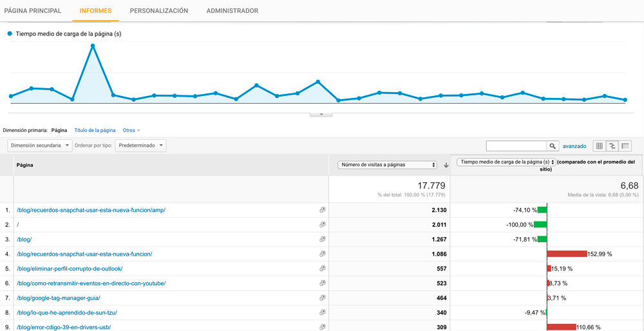Open the Página Principal tab
Image resolution: width=644 pixels, height=331 pixels.
tap(33, 11)
